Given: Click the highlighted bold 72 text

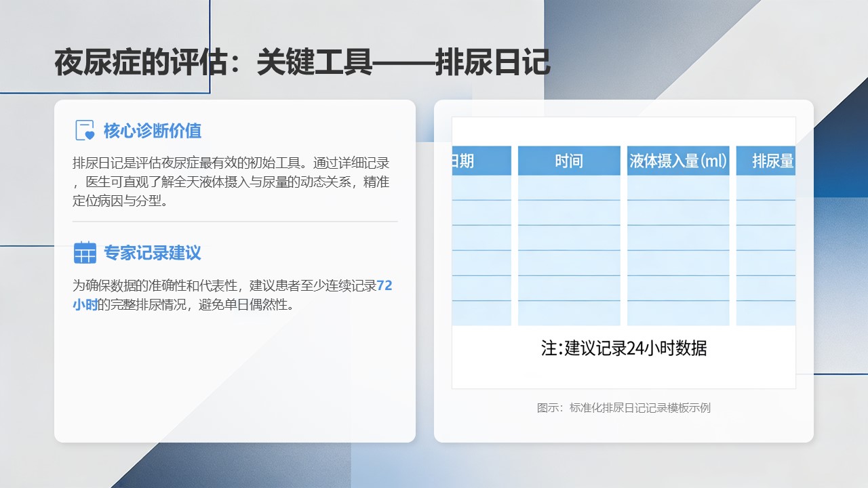Looking at the screenshot, I should click(x=384, y=286).
